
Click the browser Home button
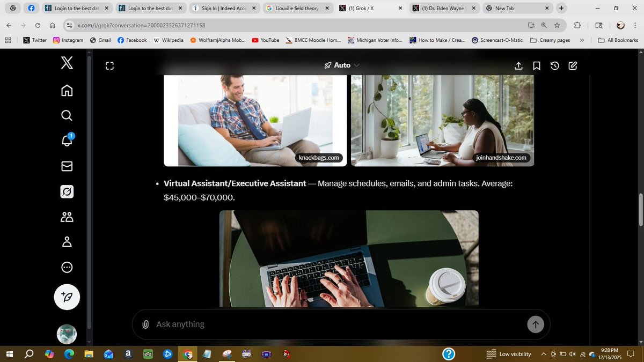(x=52, y=25)
